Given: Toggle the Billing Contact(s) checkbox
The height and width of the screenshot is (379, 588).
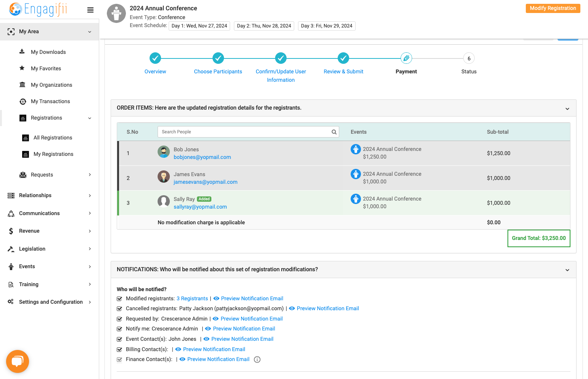Looking at the screenshot, I should [x=119, y=350].
